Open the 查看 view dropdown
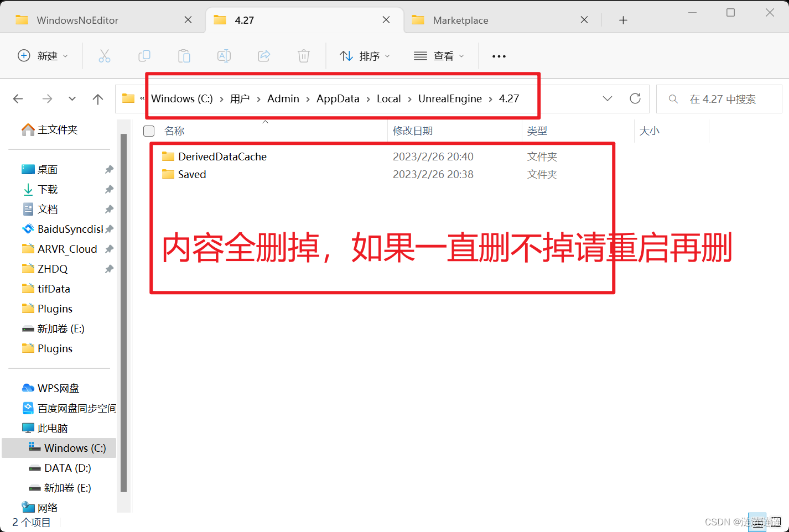 (439, 56)
